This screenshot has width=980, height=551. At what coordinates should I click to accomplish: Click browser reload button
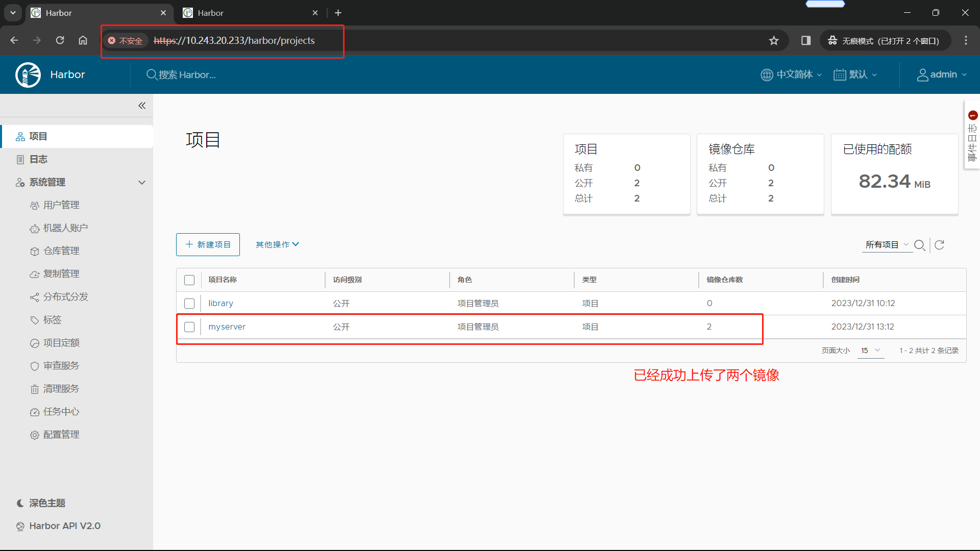click(60, 40)
